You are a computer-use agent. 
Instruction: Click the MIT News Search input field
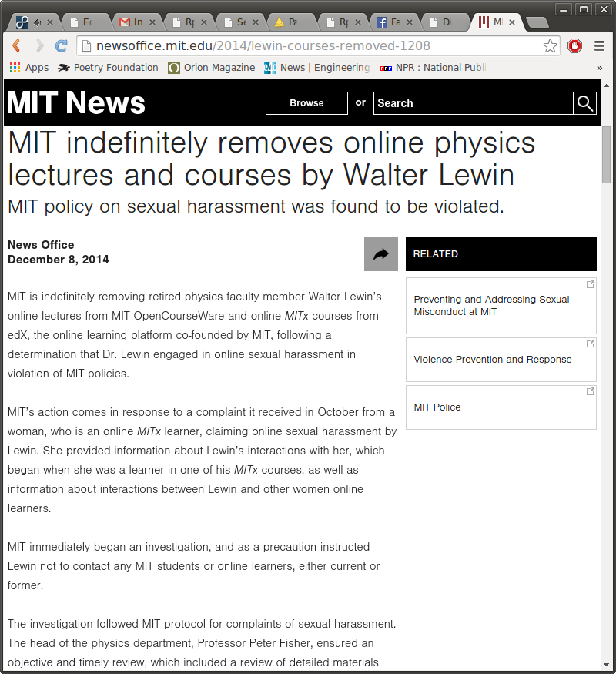[x=474, y=103]
